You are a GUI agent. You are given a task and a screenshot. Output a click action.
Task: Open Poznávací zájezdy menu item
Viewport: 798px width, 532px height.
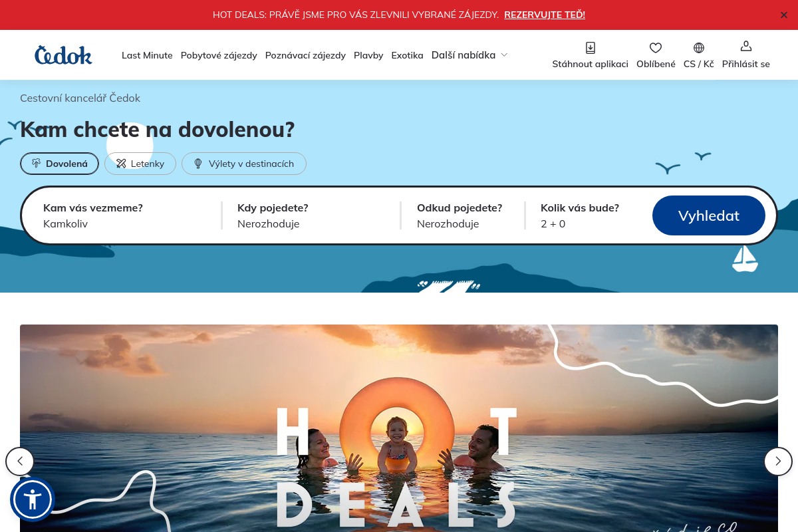tap(305, 55)
